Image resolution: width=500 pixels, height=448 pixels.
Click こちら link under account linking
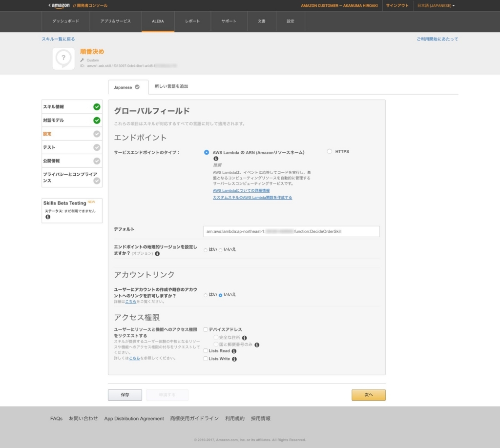click(131, 302)
